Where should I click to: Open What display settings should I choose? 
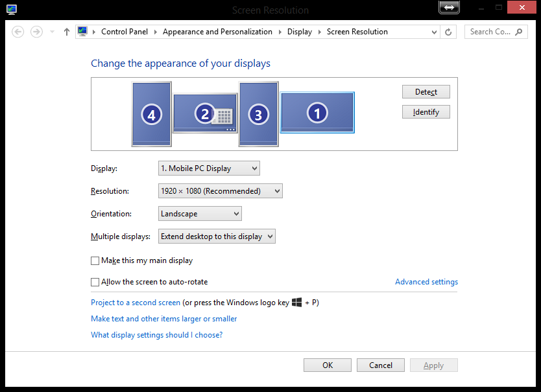[x=156, y=335]
